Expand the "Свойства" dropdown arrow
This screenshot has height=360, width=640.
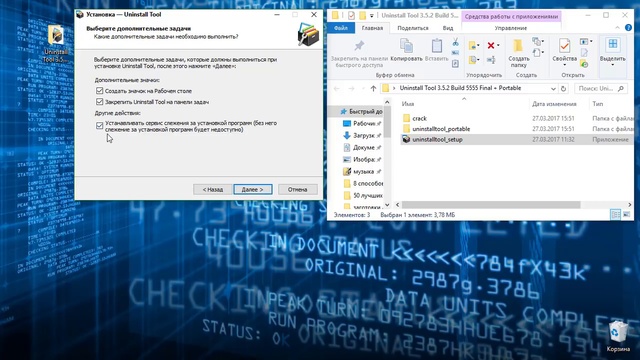point(564,65)
